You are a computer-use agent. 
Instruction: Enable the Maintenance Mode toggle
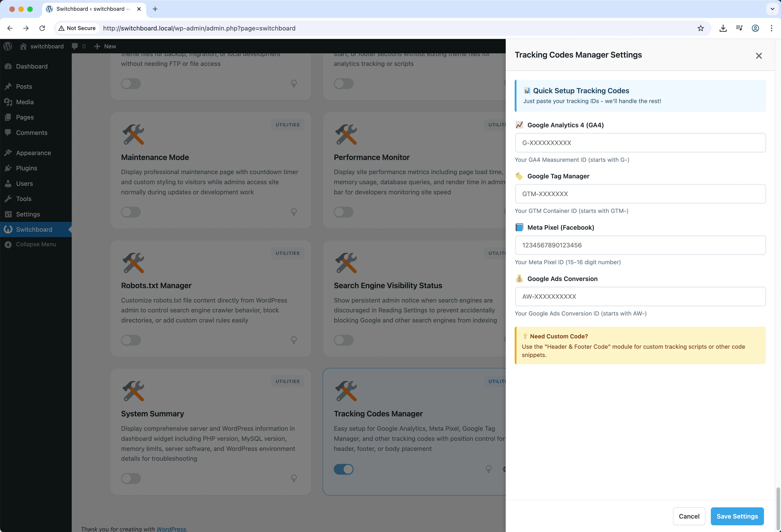pyautogui.click(x=131, y=212)
